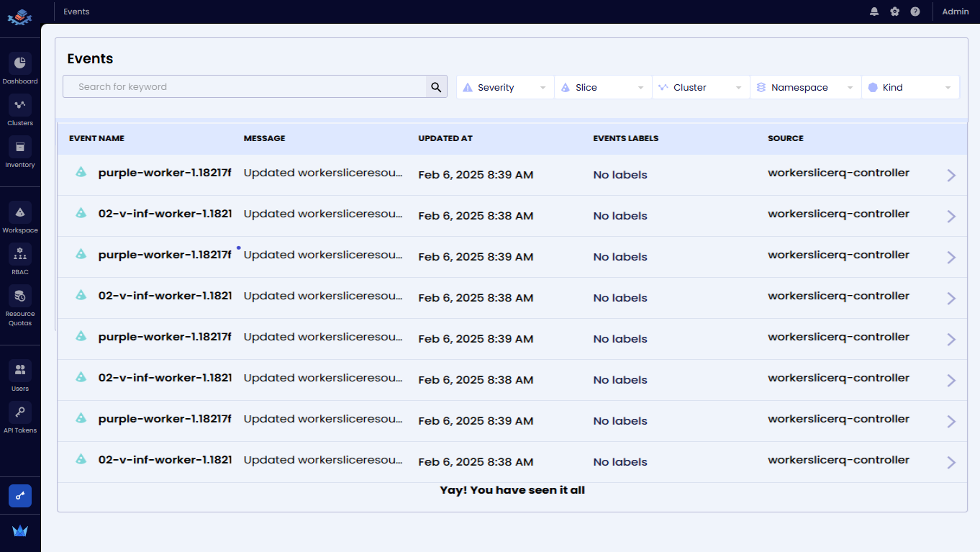Open the Admin user menu
980x552 pixels.
pos(955,12)
